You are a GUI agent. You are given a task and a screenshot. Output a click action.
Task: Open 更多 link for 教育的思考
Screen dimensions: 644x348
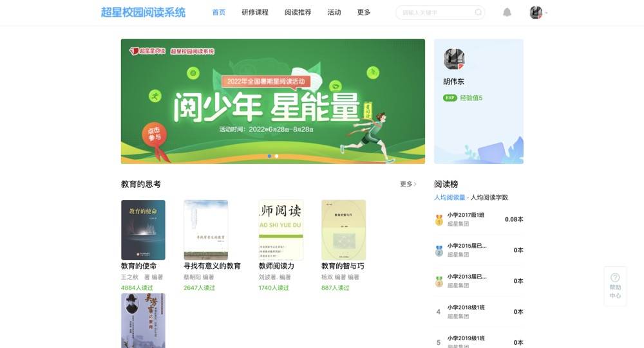pos(408,184)
